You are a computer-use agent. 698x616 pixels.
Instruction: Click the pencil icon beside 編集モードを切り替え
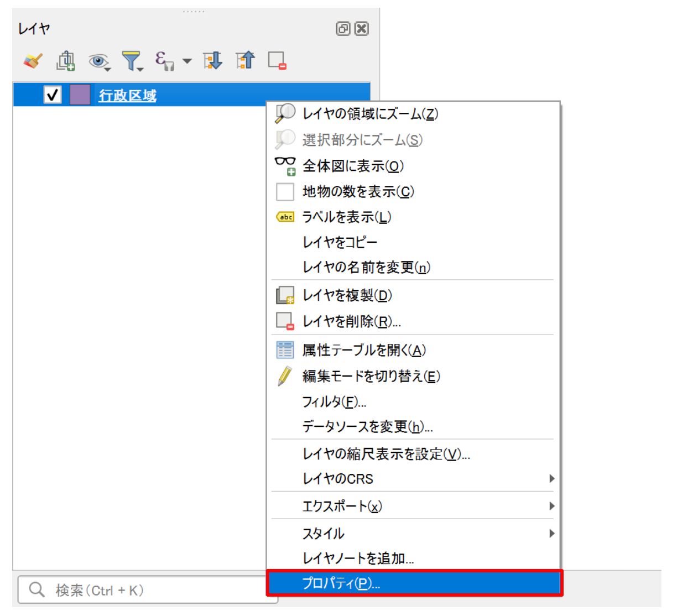(x=285, y=376)
